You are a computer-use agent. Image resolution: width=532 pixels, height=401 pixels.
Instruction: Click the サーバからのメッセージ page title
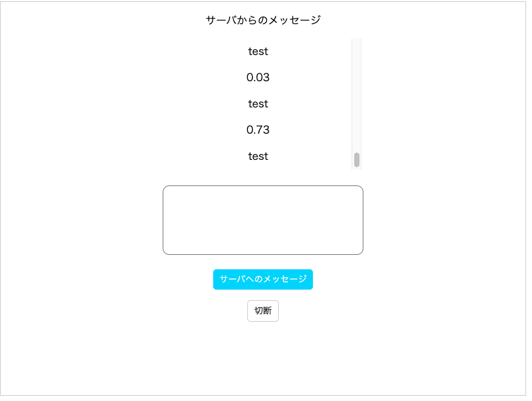click(262, 20)
